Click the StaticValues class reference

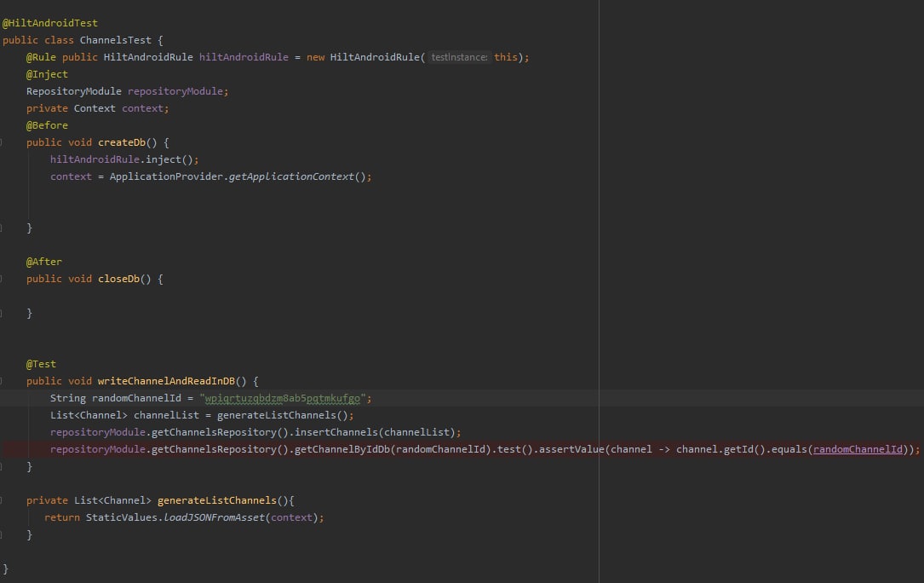click(x=122, y=518)
